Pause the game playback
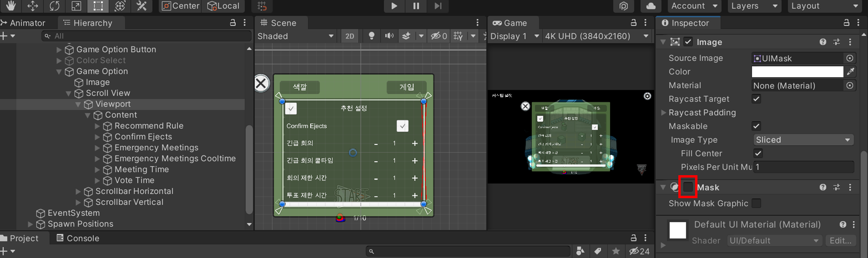Screen dimensions: 868x258 tap(416, 6)
